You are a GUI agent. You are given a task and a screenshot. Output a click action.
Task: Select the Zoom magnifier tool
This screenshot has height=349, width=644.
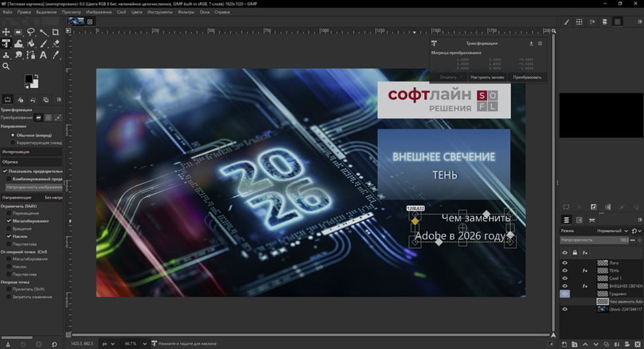6,66
